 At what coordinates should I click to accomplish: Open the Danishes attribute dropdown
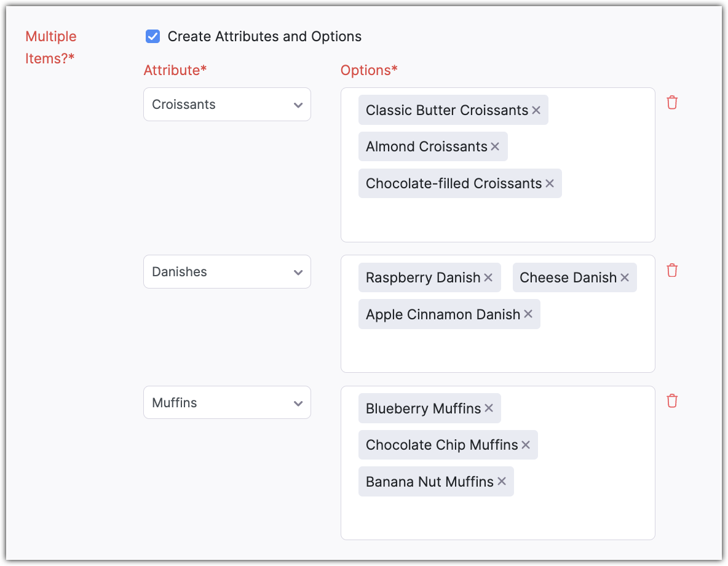click(227, 272)
